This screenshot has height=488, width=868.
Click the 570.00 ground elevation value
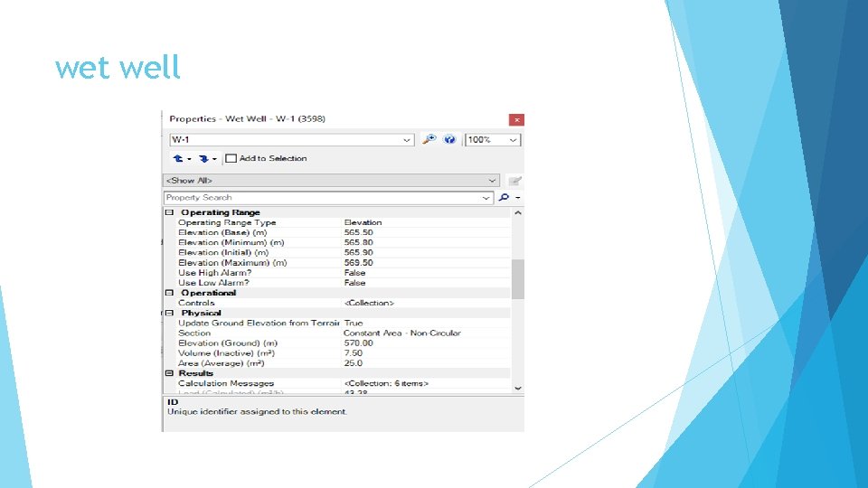tap(359, 343)
